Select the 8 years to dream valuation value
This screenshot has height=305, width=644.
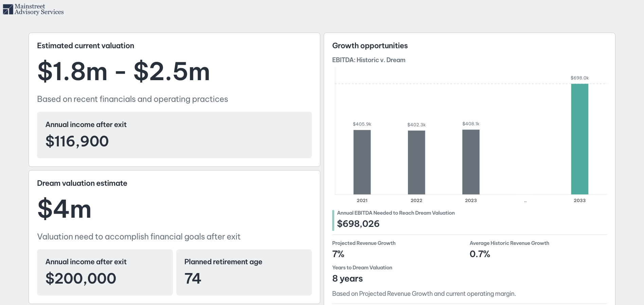tap(347, 279)
